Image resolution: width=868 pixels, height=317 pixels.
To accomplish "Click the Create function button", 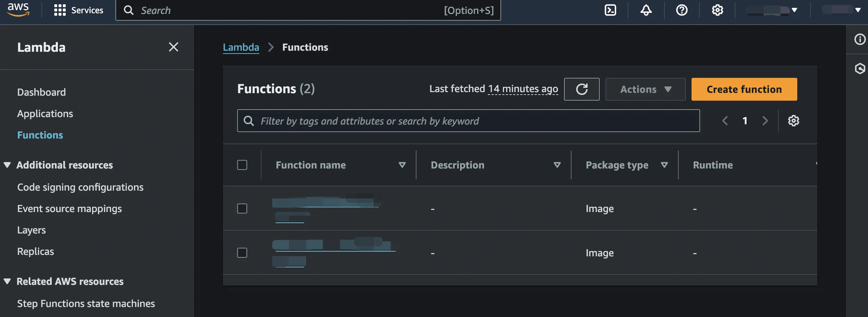I will 744,89.
